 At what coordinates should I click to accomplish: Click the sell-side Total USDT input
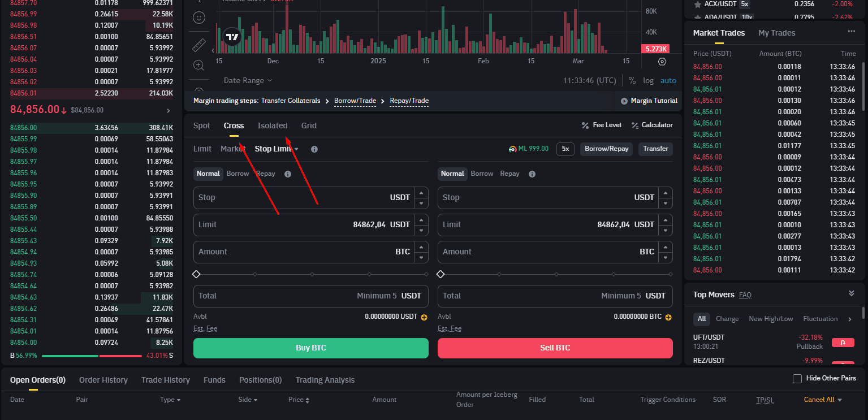coord(555,296)
